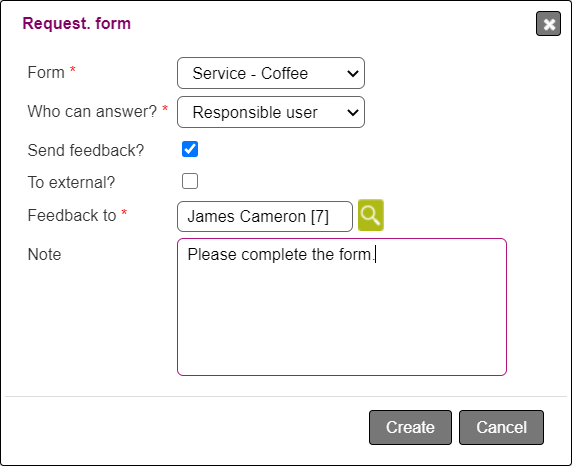The image size is (572, 466).
Task: Place cursor in 'Please complete the form.' text
Action: 281,254
